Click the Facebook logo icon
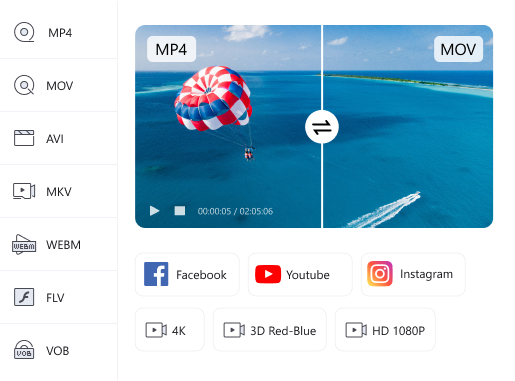Viewport: 515px width, 381px height. pyautogui.click(x=156, y=274)
